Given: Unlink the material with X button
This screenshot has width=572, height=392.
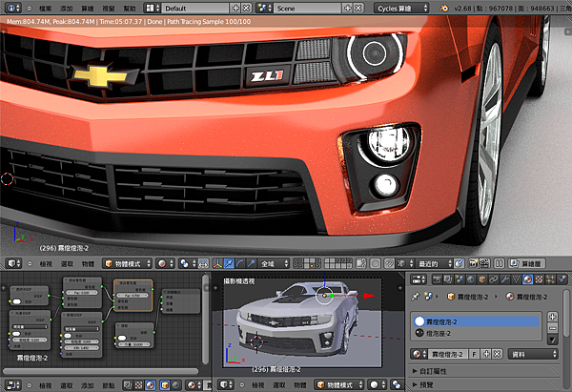Looking at the screenshot, I should 497,354.
